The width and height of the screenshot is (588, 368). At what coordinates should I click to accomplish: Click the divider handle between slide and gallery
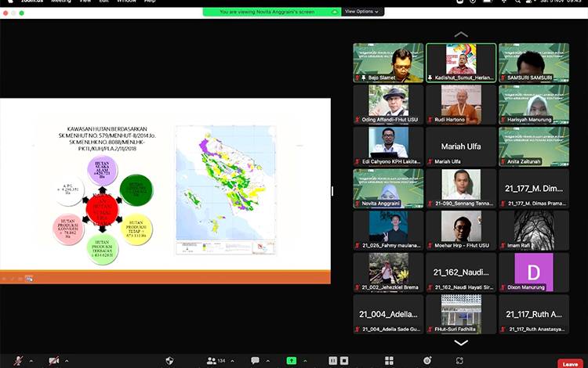[332, 191]
